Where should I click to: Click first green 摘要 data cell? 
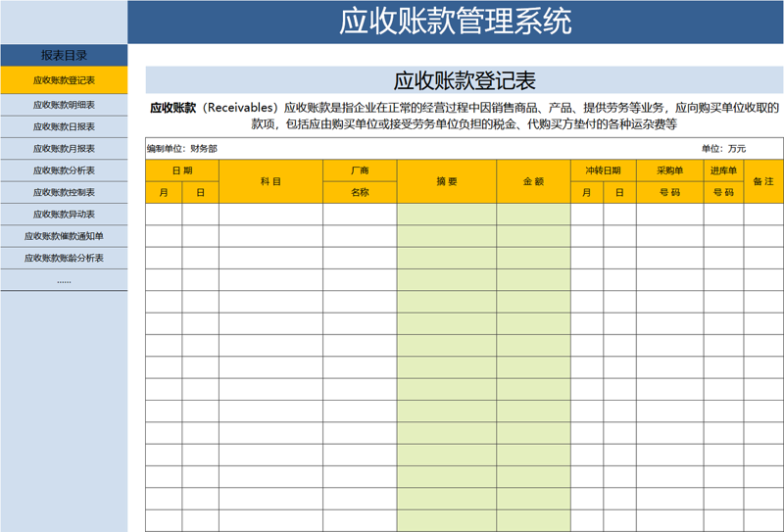click(447, 214)
